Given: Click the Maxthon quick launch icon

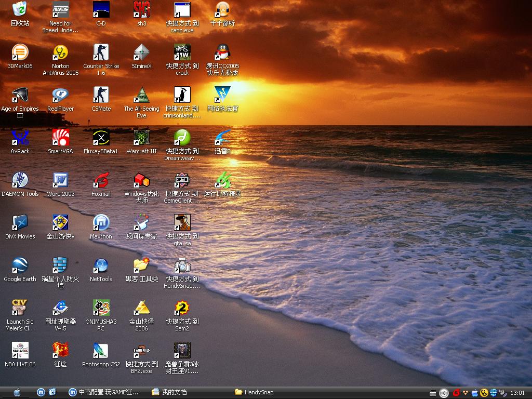Looking at the screenshot, I should (x=41, y=392).
